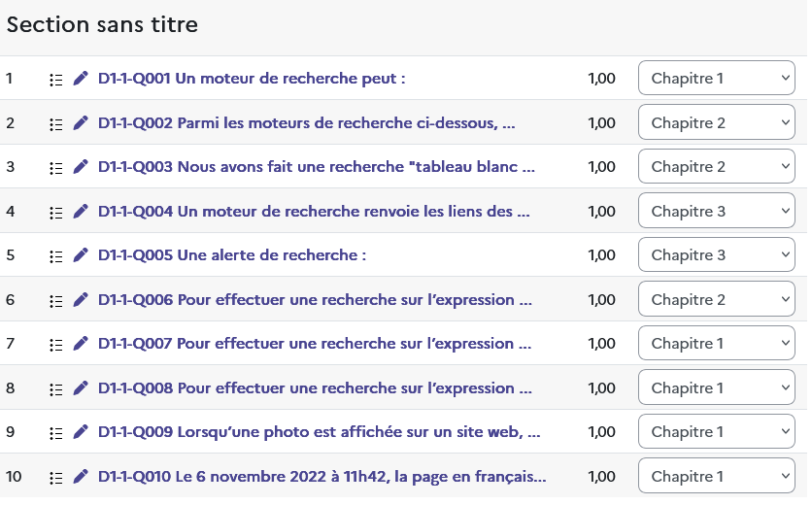
Task: Open D1-1-Q009 Lorsqu'une photo est affichée link
Action: coord(319,432)
